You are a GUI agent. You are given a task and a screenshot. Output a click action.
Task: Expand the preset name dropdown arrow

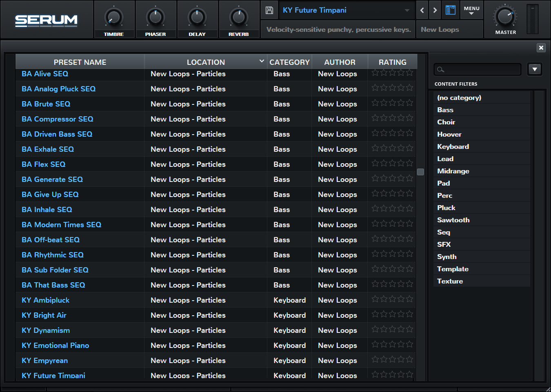pyautogui.click(x=407, y=10)
